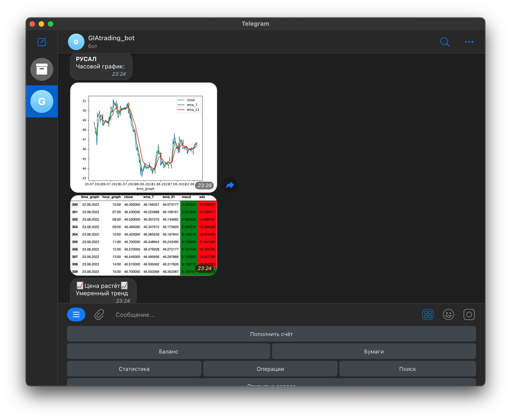Select the GIAtrading_bot chat in sidebar
The width and height of the screenshot is (511, 420).
42,101
